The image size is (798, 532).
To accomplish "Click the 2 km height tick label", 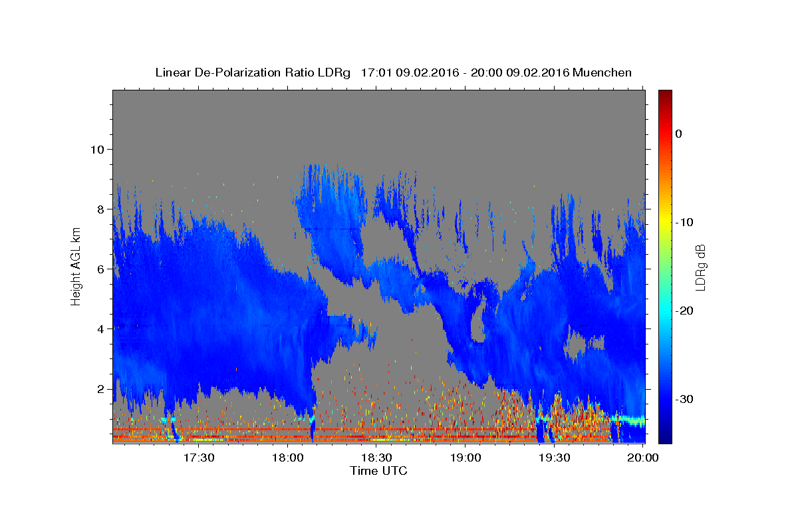I will coord(100,388).
